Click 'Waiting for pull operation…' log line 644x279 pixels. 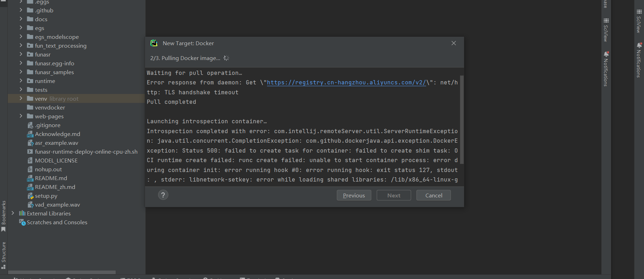[195, 73]
